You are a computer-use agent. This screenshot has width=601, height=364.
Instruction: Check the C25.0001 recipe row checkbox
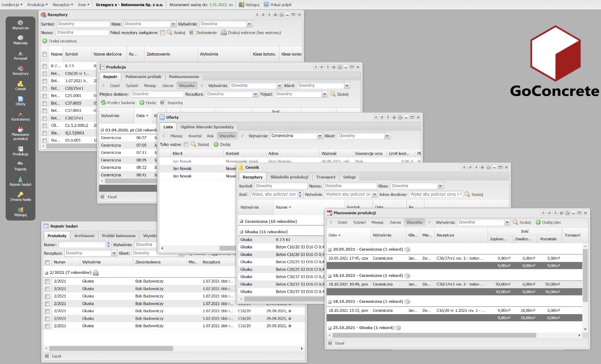click(44, 96)
